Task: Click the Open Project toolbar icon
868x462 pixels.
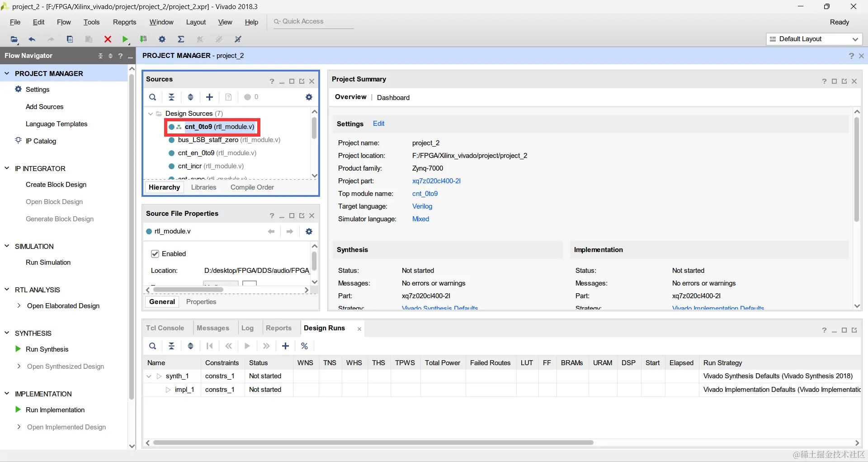Action: pyautogui.click(x=14, y=39)
